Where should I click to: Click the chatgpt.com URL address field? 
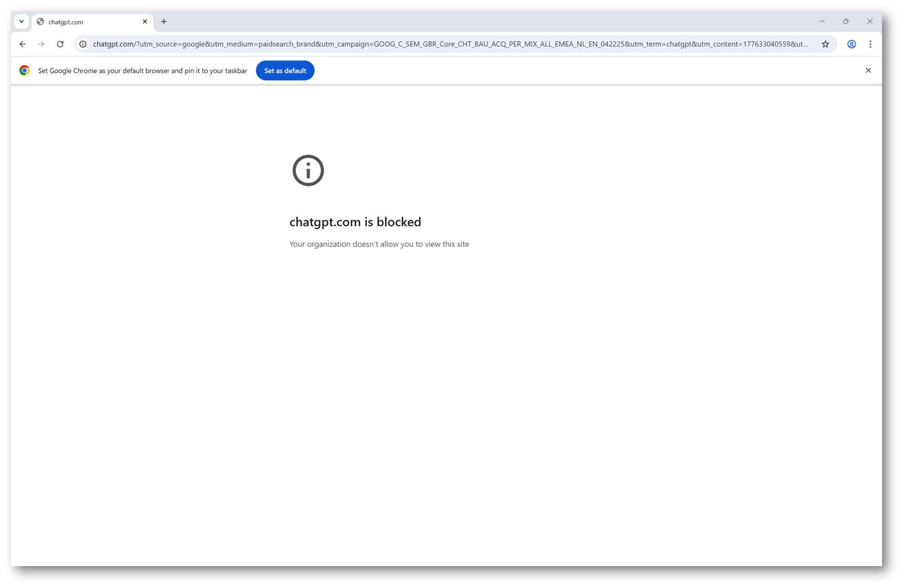click(x=450, y=44)
